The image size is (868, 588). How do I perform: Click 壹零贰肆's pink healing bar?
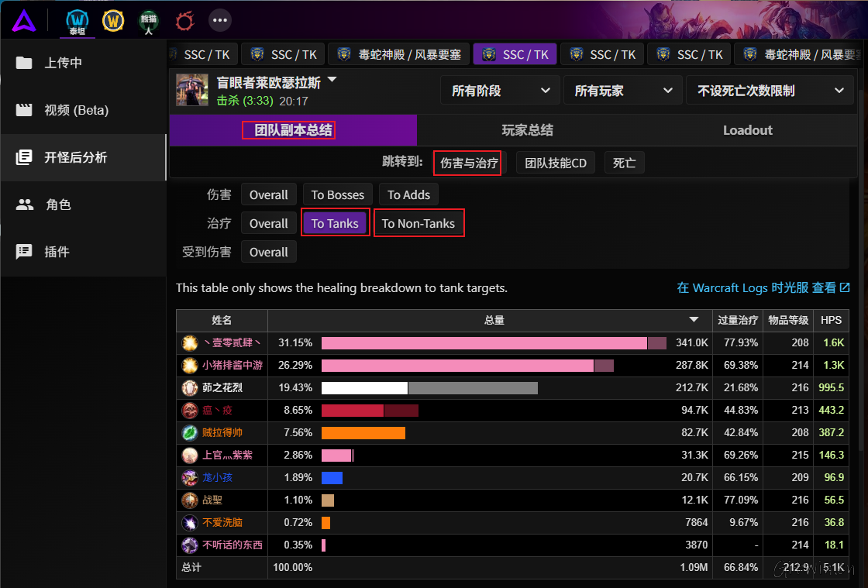pyautogui.click(x=484, y=342)
